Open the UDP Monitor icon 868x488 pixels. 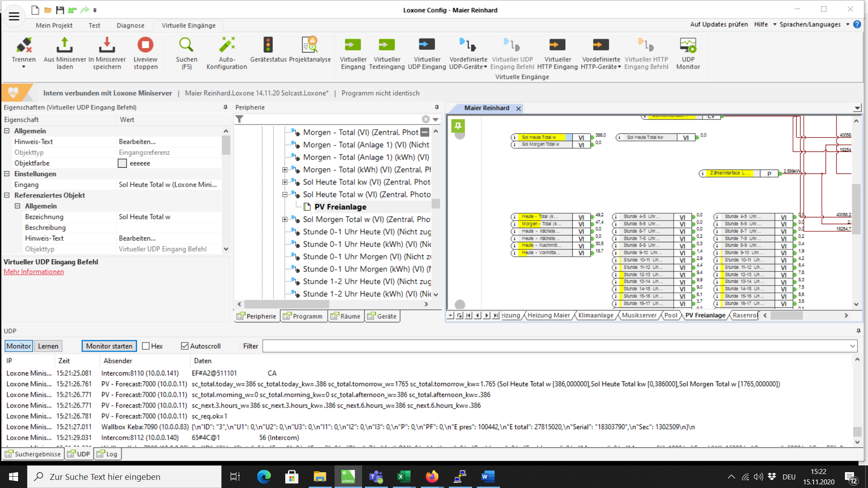(x=688, y=45)
